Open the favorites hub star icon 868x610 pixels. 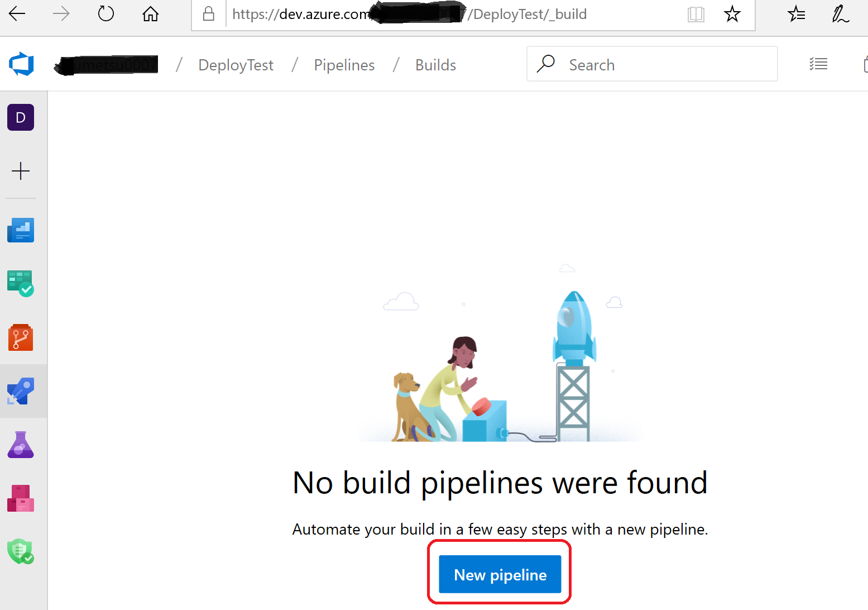[797, 15]
